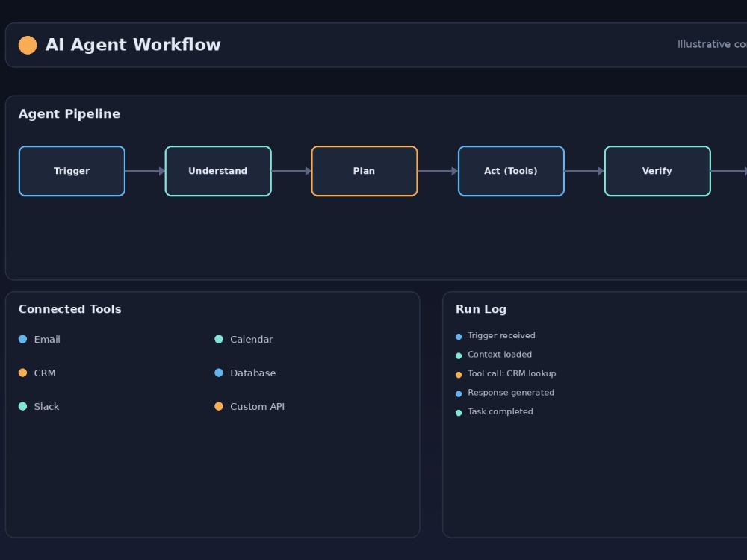Click the blue dot next to Database
The image size is (747, 560).
click(x=219, y=373)
